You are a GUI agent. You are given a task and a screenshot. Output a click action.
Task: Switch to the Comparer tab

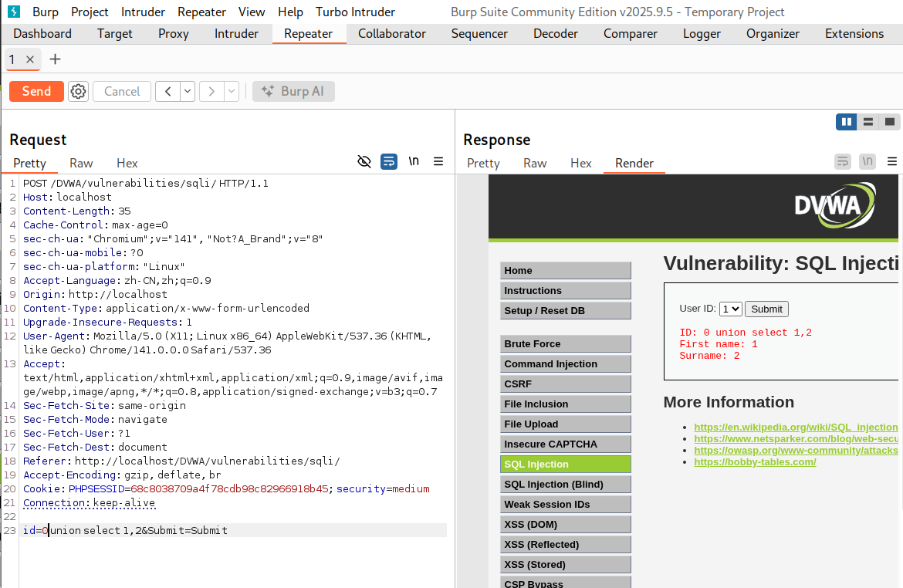click(630, 34)
